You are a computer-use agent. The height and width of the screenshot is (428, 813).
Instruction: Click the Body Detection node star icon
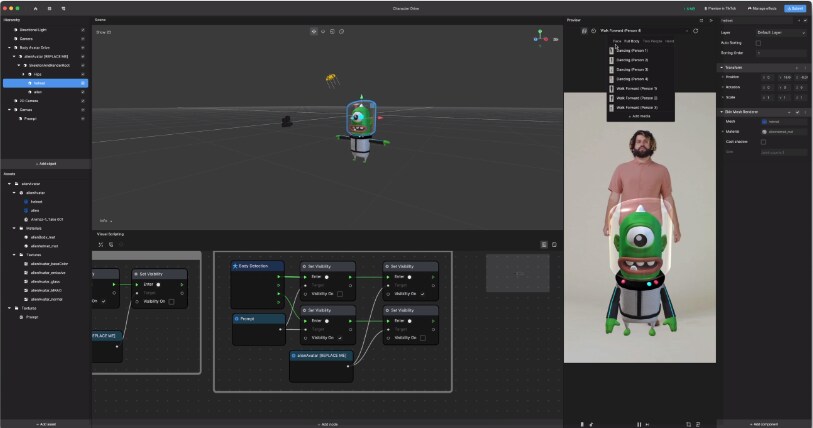[x=235, y=266]
